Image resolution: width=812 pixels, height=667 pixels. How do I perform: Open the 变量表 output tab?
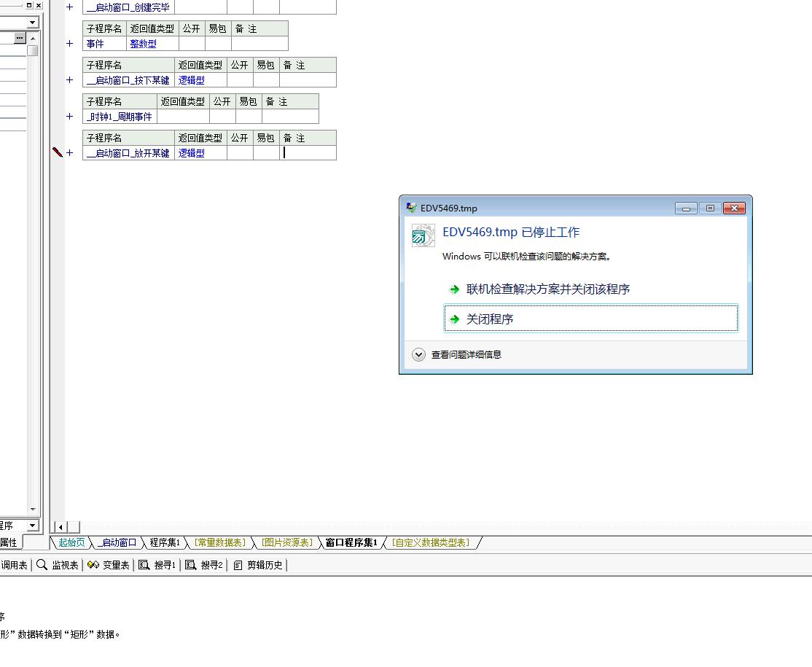(108, 565)
